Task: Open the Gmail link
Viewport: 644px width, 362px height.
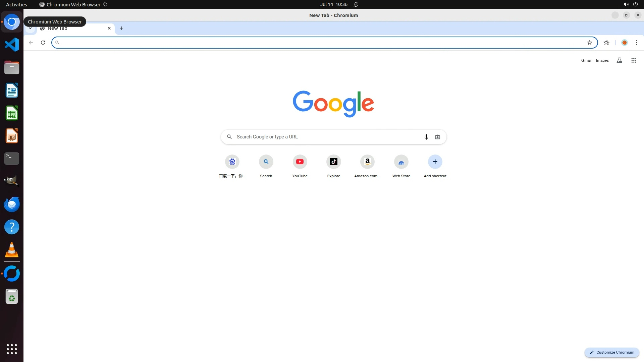Action: [x=586, y=60]
